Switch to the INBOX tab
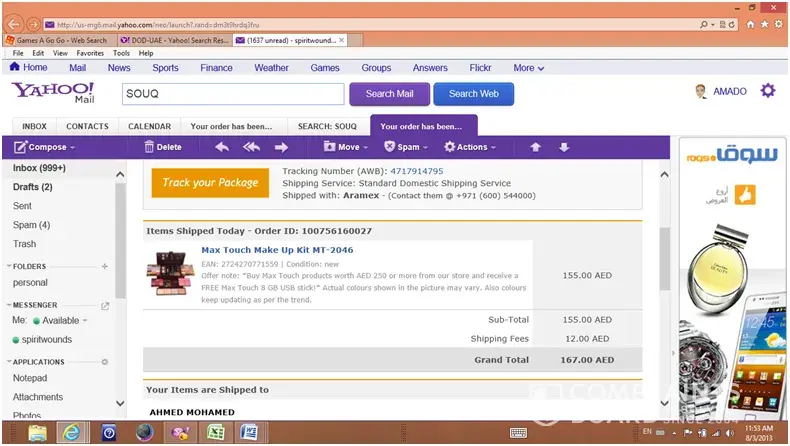Screen dimensions: 790x446 click(34, 126)
